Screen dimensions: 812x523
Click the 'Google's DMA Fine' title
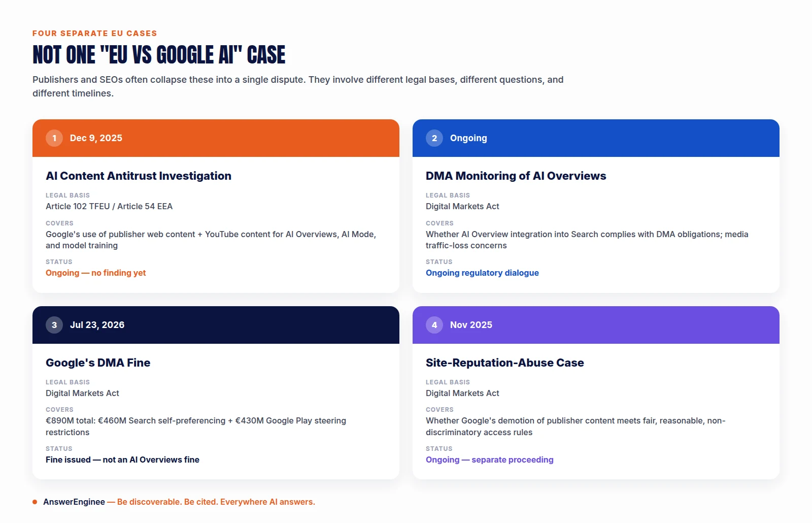98,363
